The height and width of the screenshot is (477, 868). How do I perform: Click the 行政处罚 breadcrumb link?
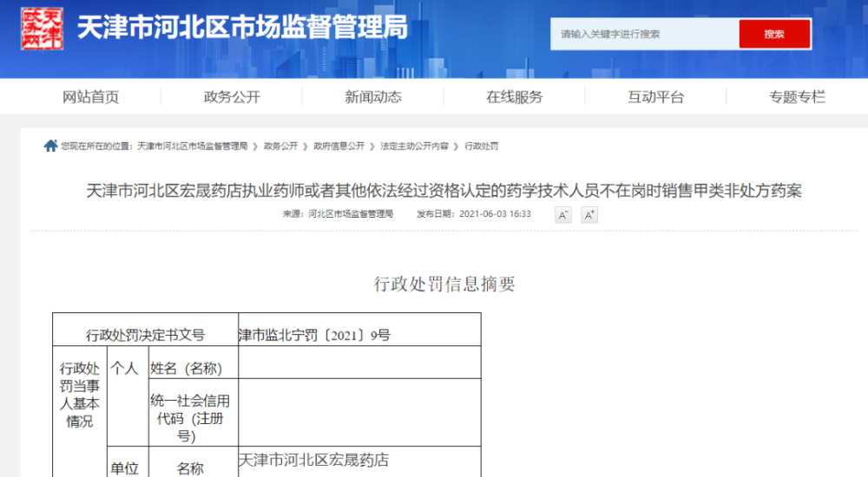coord(482,147)
